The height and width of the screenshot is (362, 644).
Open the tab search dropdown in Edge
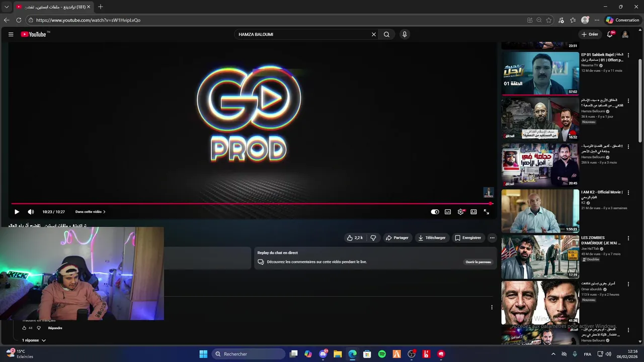[x=7, y=7]
